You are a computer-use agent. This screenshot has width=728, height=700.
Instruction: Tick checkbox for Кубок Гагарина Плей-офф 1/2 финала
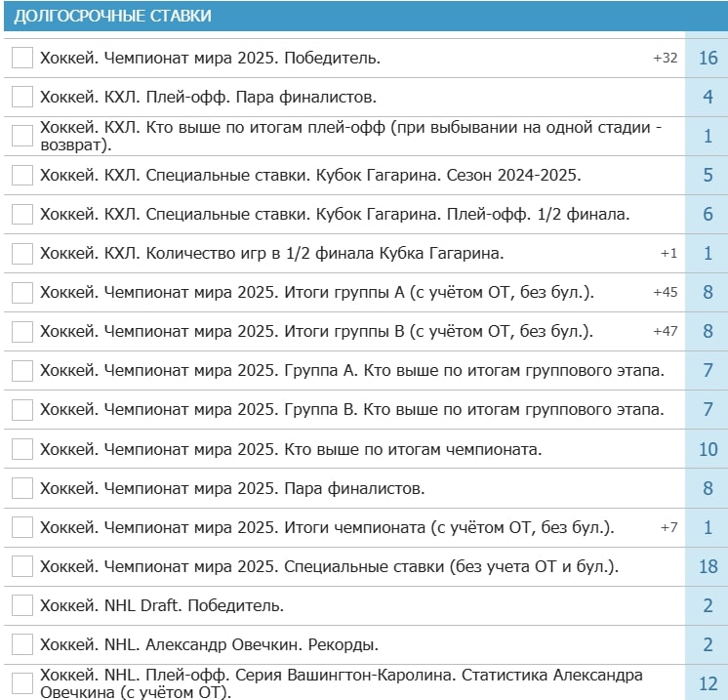(x=22, y=214)
